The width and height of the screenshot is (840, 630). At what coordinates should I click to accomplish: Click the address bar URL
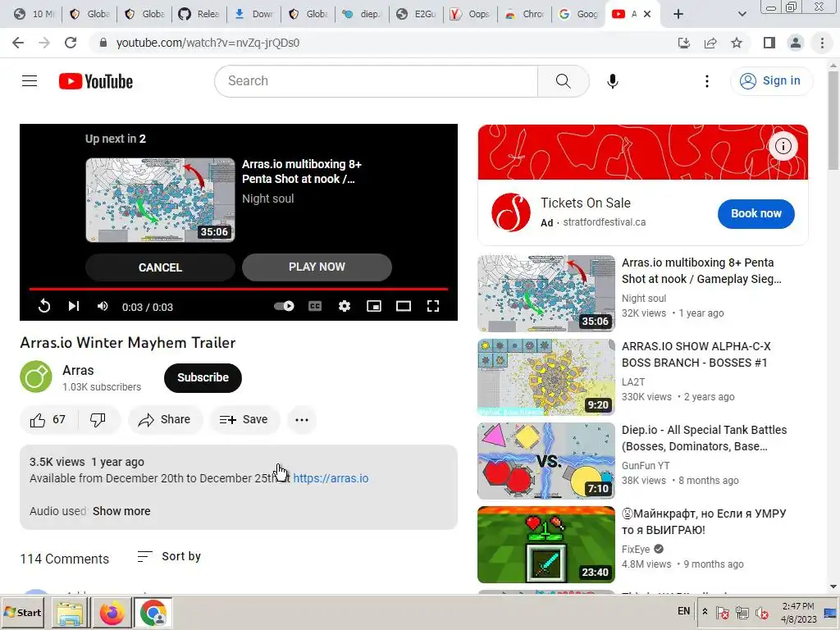208,43
